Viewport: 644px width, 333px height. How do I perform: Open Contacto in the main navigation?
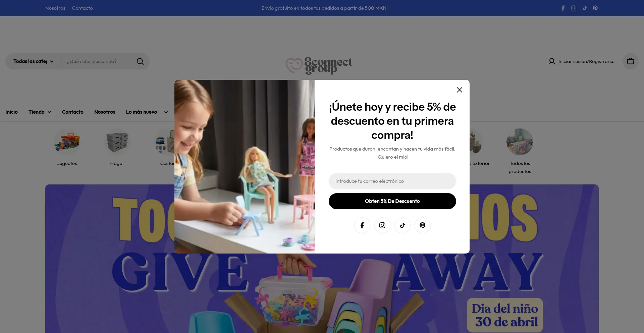click(x=73, y=112)
